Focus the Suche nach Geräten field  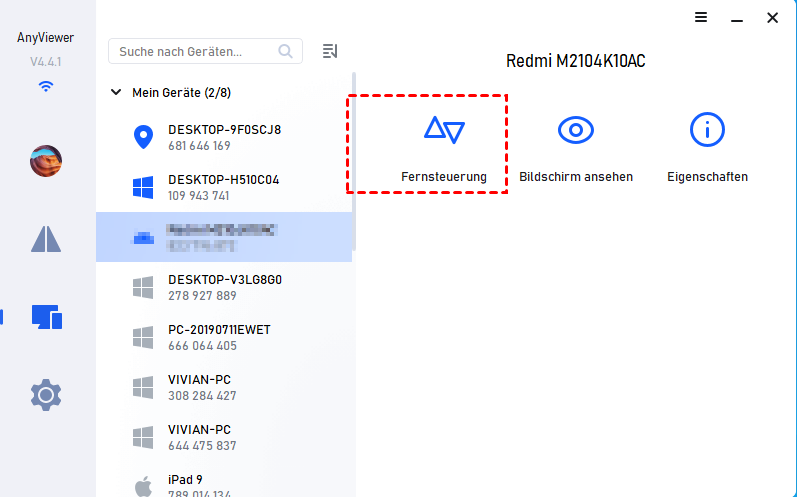point(205,51)
